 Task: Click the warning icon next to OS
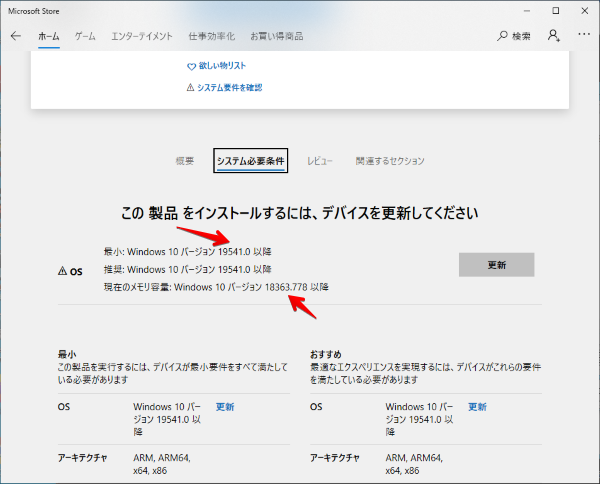62,271
